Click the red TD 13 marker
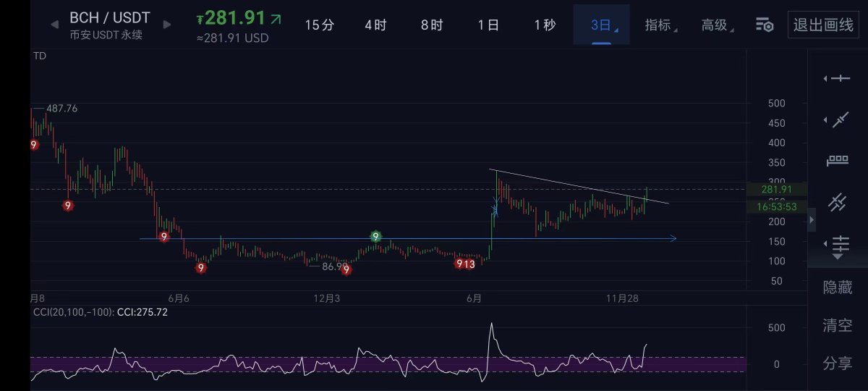The height and width of the screenshot is (391, 868). point(469,264)
